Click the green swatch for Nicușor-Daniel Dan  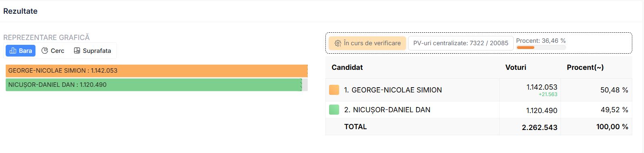[x=334, y=109]
